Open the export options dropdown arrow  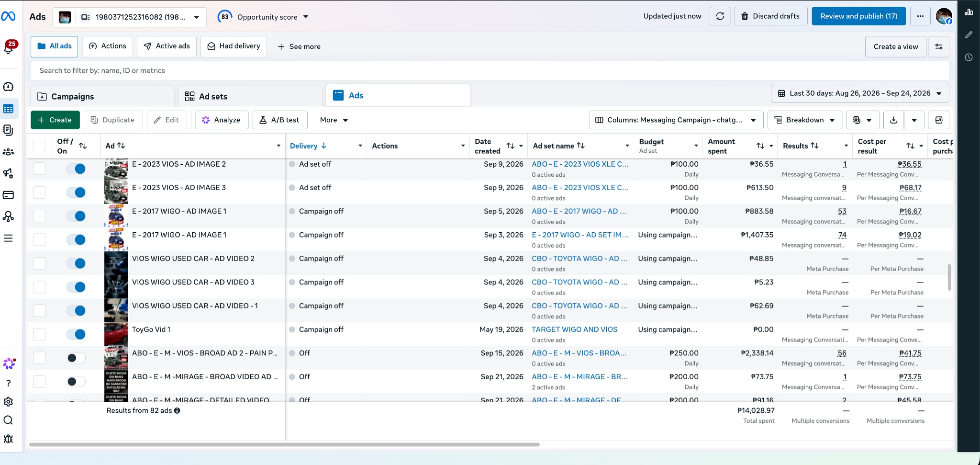pyautogui.click(x=914, y=120)
